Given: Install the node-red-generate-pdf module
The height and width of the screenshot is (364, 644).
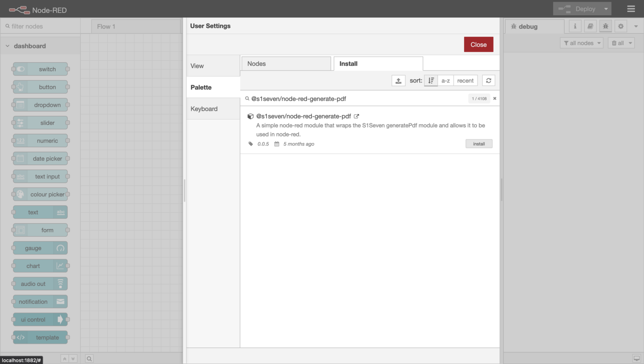Looking at the screenshot, I should 479,144.
